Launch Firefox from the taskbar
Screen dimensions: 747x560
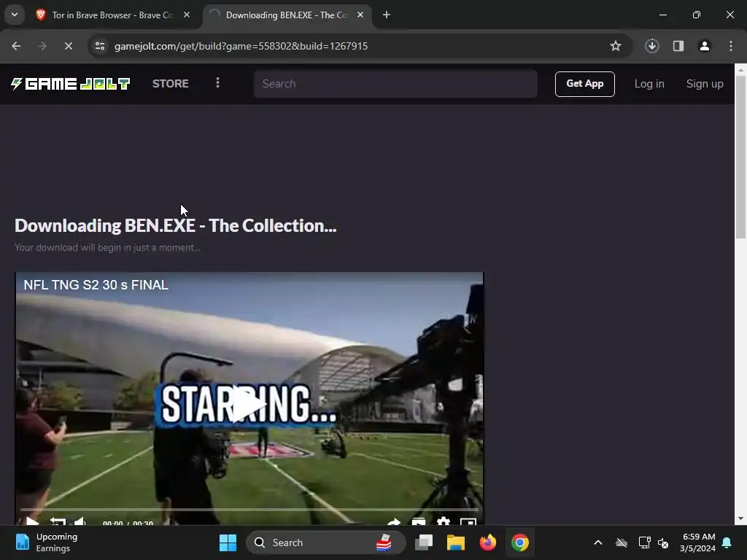(x=487, y=542)
